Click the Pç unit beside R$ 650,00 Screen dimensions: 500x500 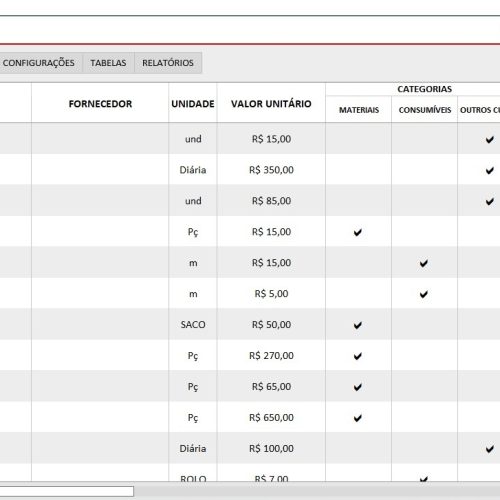point(193,418)
